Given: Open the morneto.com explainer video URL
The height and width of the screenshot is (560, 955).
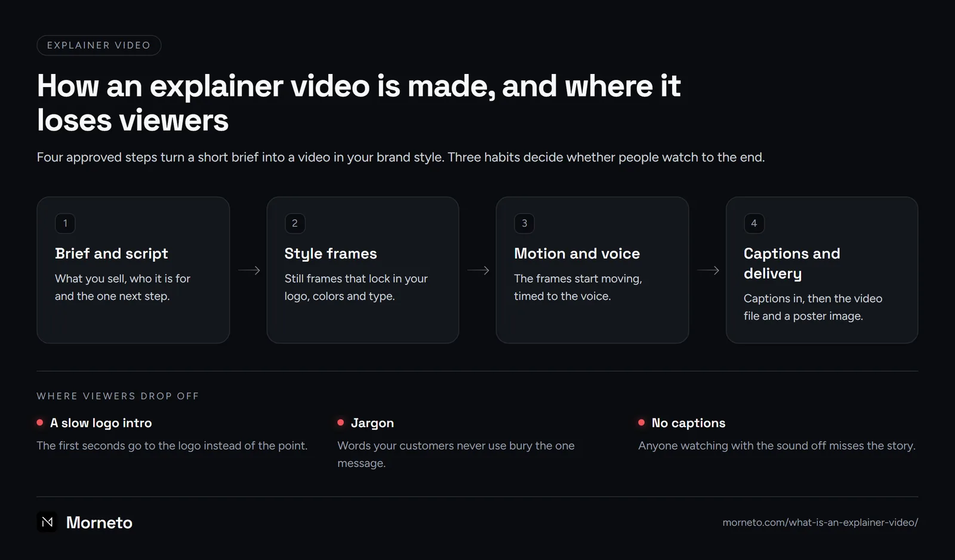Looking at the screenshot, I should (x=820, y=522).
